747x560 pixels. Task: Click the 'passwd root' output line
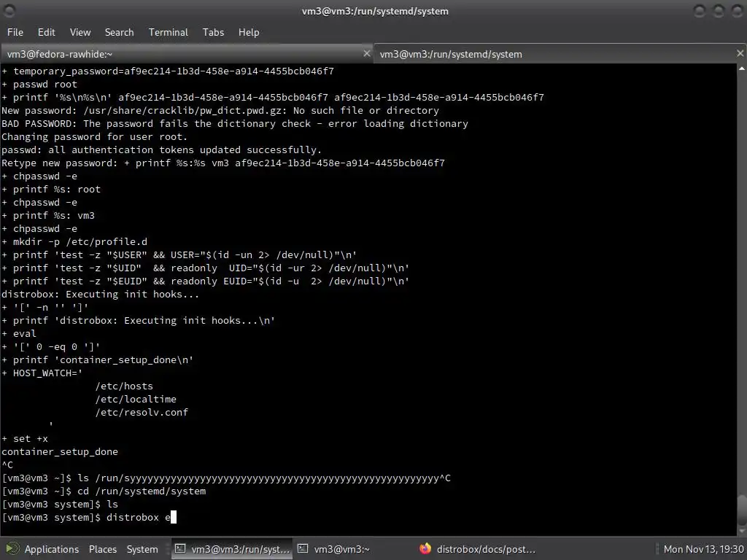click(39, 84)
